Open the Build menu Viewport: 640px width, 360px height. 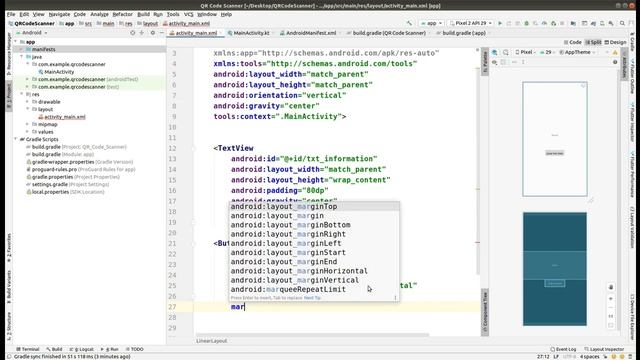tap(143, 14)
